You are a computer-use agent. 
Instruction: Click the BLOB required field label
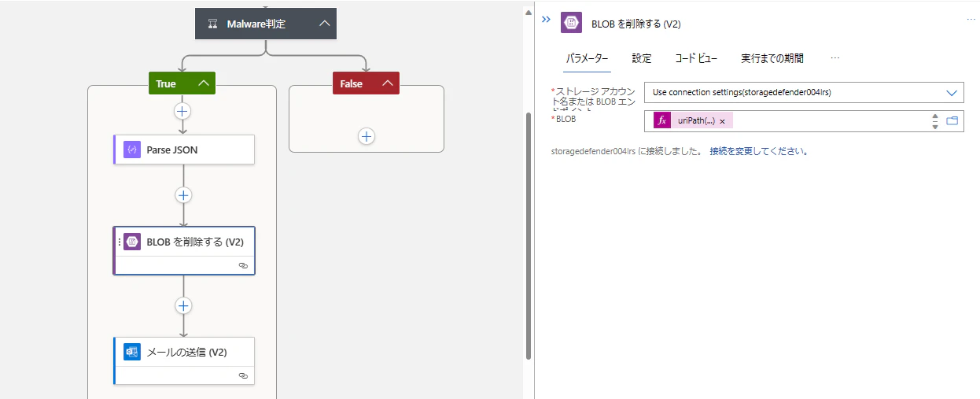(x=565, y=120)
